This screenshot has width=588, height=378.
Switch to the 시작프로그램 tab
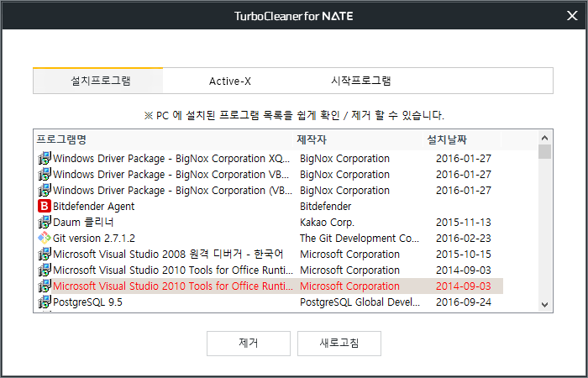point(361,81)
